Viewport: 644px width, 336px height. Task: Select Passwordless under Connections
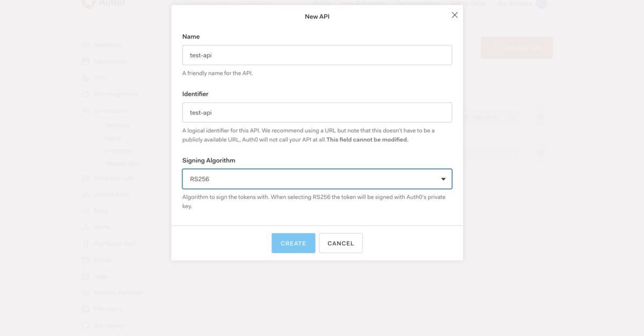[123, 163]
